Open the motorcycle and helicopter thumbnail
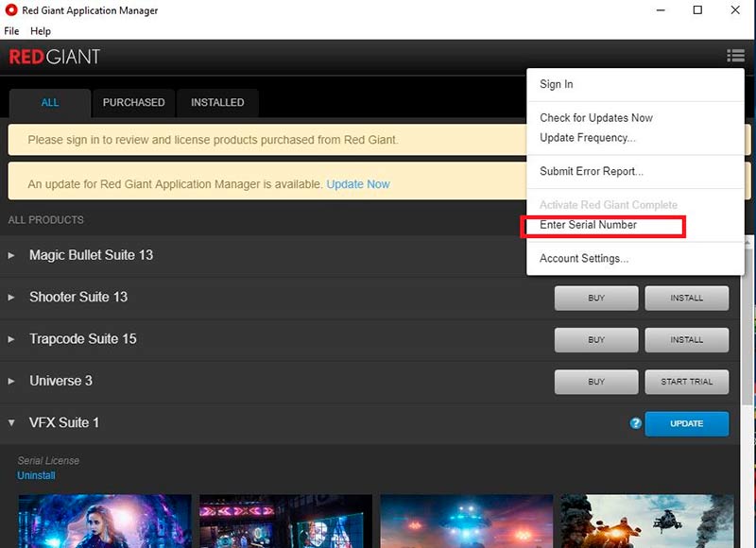 coord(646,521)
